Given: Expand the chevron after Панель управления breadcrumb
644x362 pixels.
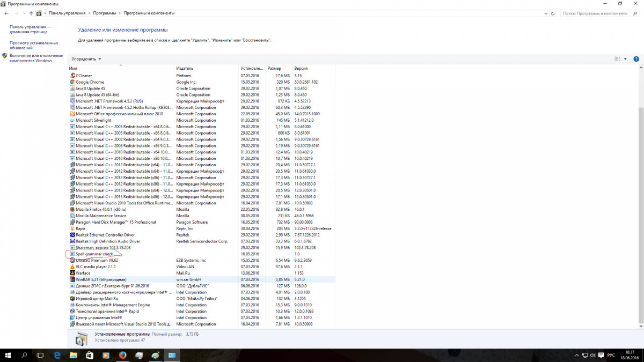Looking at the screenshot, I should point(89,13).
